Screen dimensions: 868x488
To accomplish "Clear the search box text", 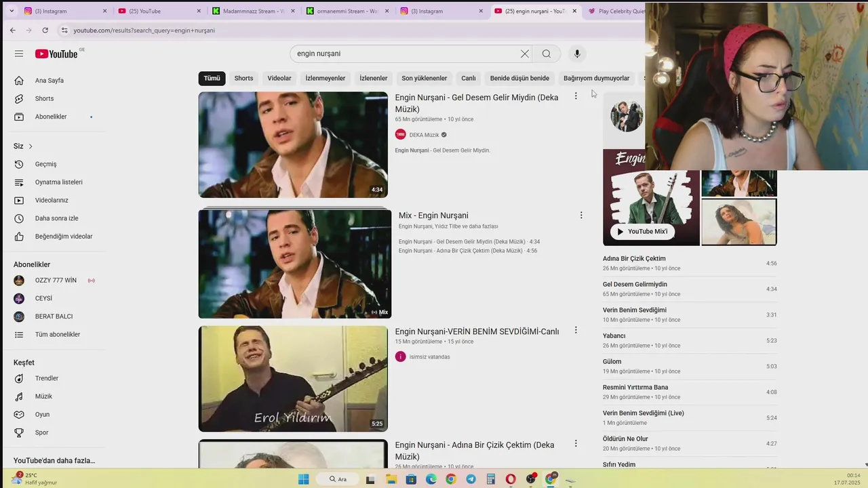I will tap(524, 54).
